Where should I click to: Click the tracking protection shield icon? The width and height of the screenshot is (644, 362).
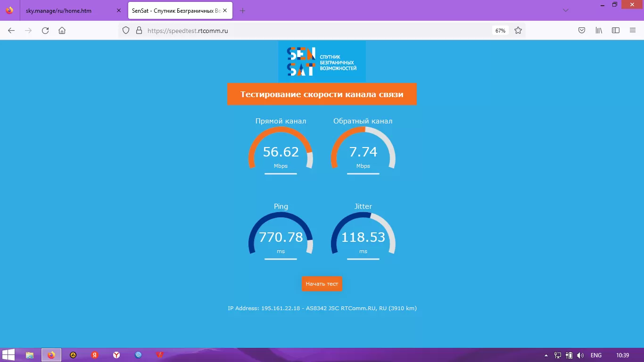click(x=126, y=30)
